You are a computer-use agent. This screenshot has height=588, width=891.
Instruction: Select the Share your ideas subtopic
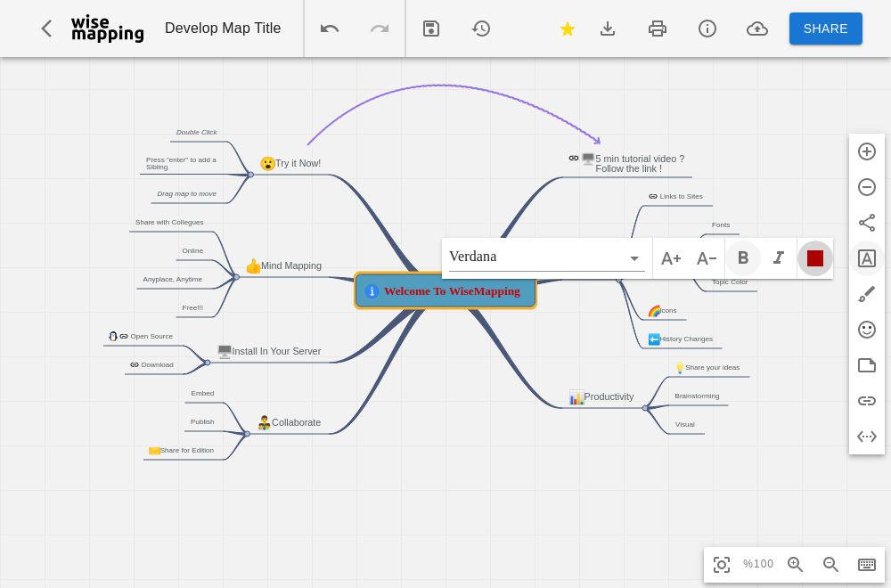712,368
